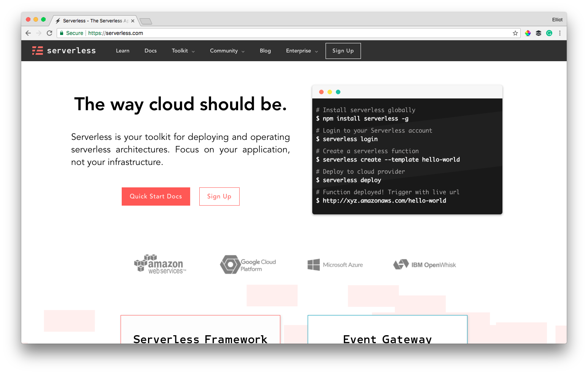This screenshot has height=374, width=588.
Task: Open the Chrome three-dot menu
Action: [x=560, y=33]
